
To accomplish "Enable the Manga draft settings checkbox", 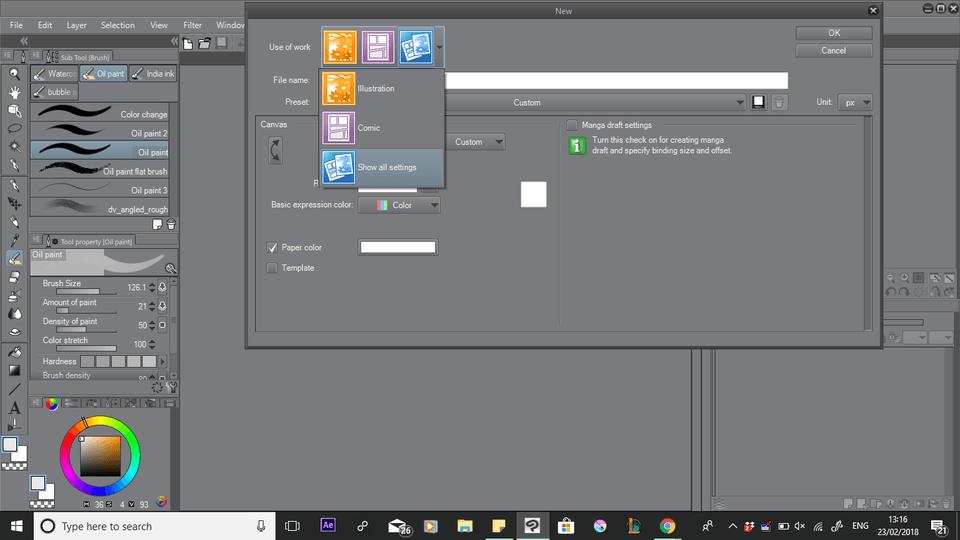I will [x=572, y=125].
